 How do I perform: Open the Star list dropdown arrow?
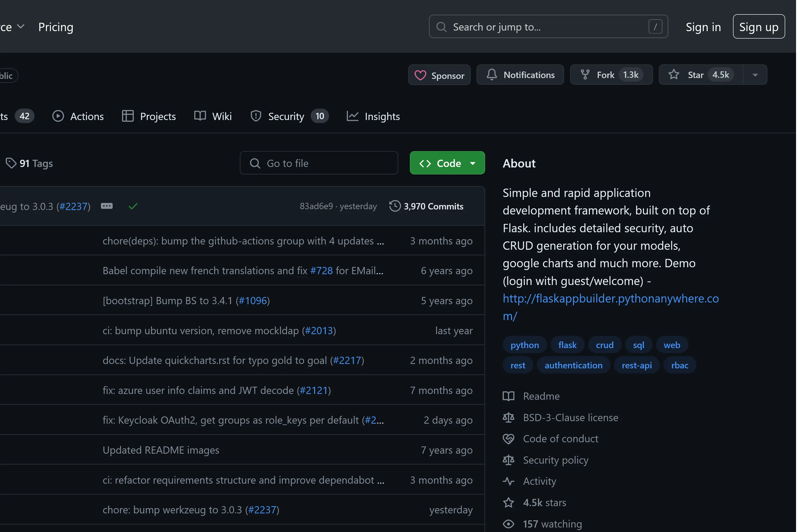(755, 75)
